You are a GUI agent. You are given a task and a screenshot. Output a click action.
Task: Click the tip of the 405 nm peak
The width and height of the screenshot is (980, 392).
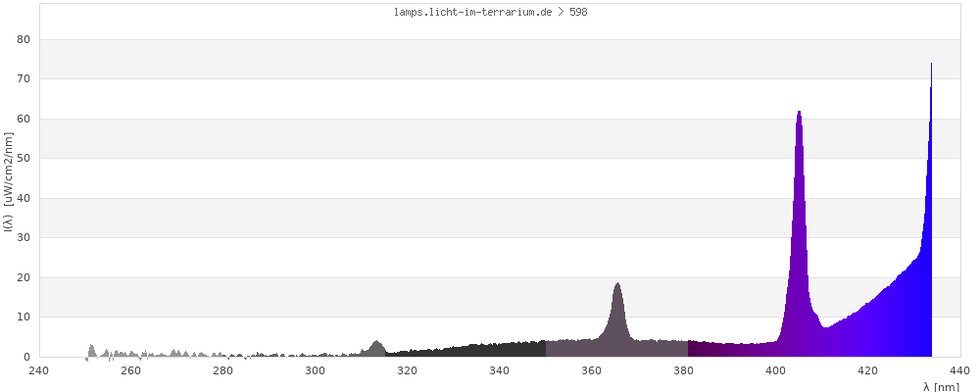(799, 113)
